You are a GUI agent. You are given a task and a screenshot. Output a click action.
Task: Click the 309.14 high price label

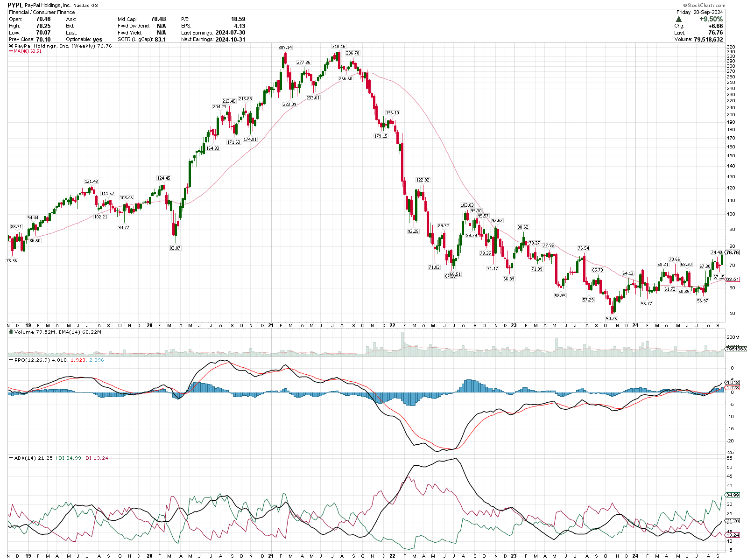point(285,48)
